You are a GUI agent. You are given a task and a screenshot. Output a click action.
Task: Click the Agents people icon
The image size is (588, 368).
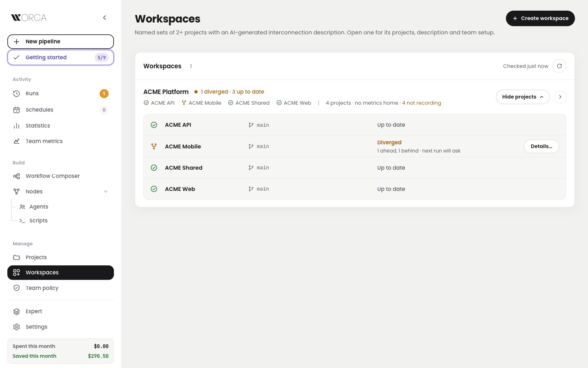pyautogui.click(x=22, y=207)
